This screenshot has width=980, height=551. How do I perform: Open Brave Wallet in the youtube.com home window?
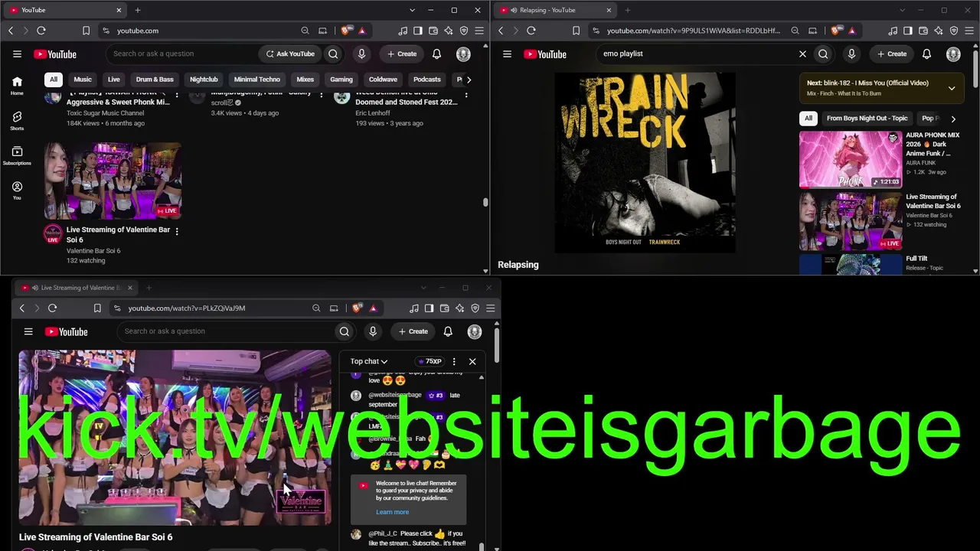(433, 31)
